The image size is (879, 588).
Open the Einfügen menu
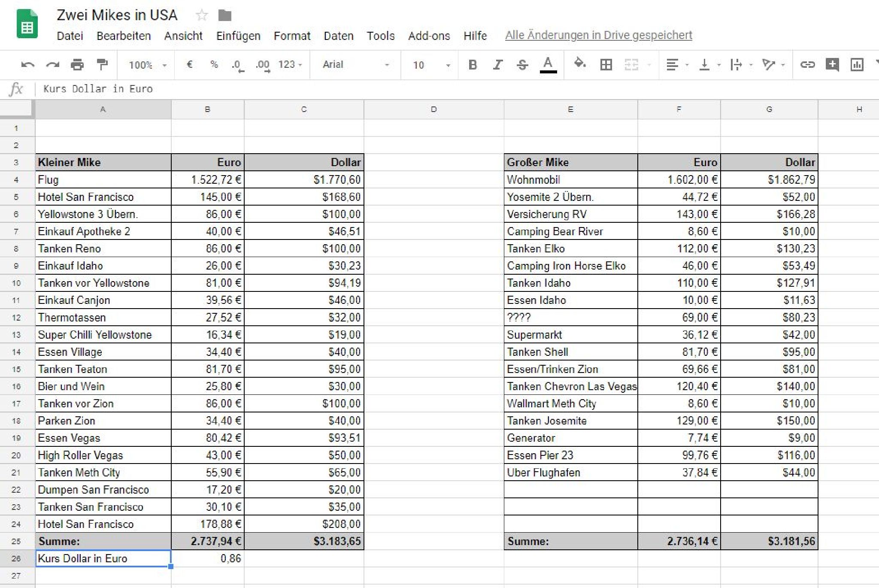point(238,36)
